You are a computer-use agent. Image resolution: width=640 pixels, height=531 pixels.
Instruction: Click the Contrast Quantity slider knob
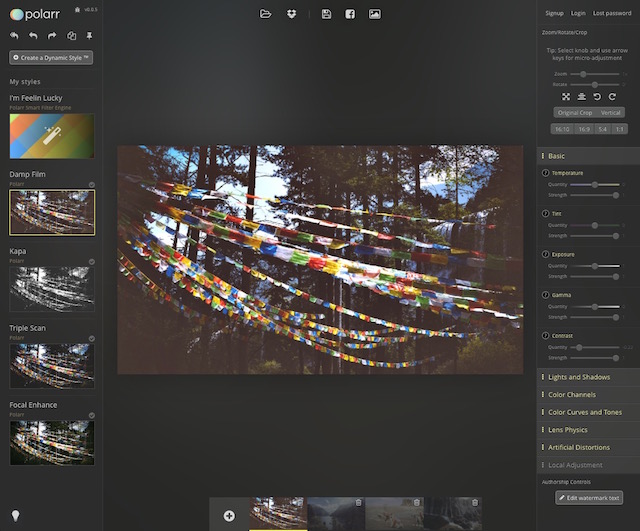pyautogui.click(x=579, y=347)
